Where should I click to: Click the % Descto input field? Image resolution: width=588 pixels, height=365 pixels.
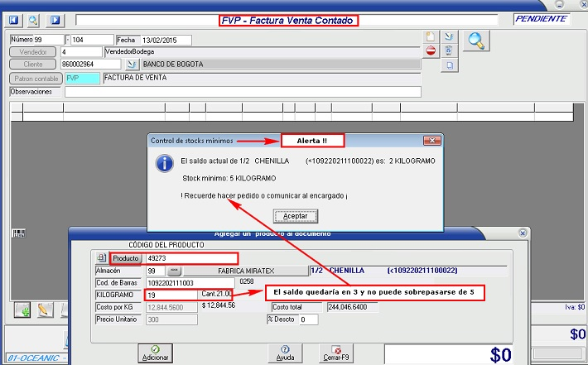(x=307, y=319)
